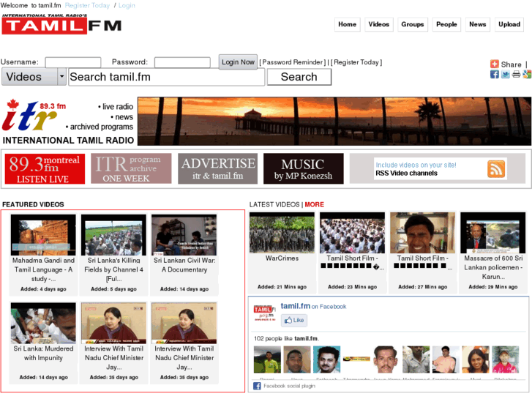The height and width of the screenshot is (399, 532).
Task: Click the Share text link
Action: [x=511, y=64]
